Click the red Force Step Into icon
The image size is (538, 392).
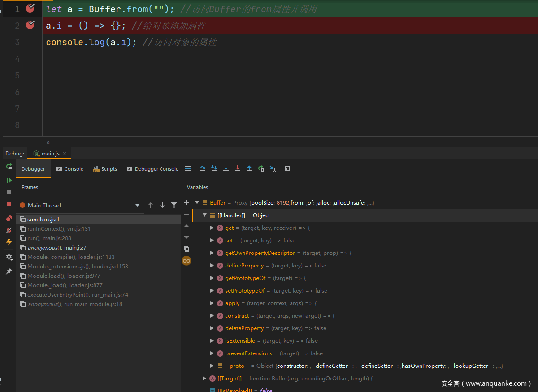238,168
